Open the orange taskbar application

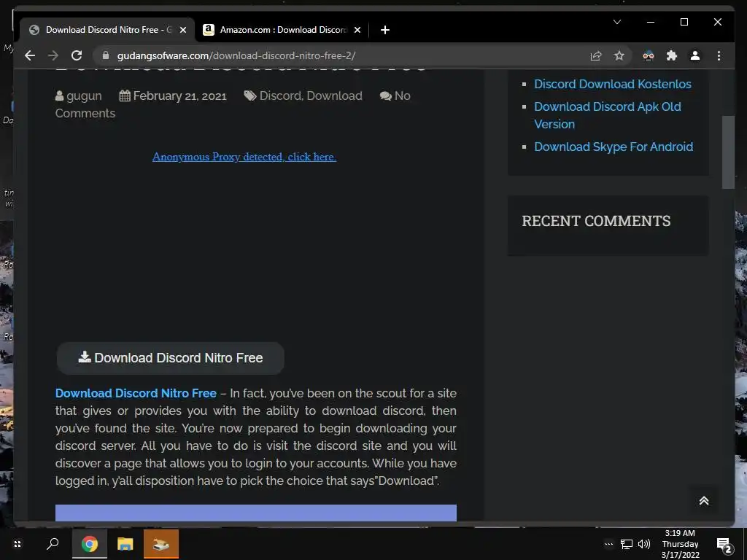pyautogui.click(x=161, y=544)
